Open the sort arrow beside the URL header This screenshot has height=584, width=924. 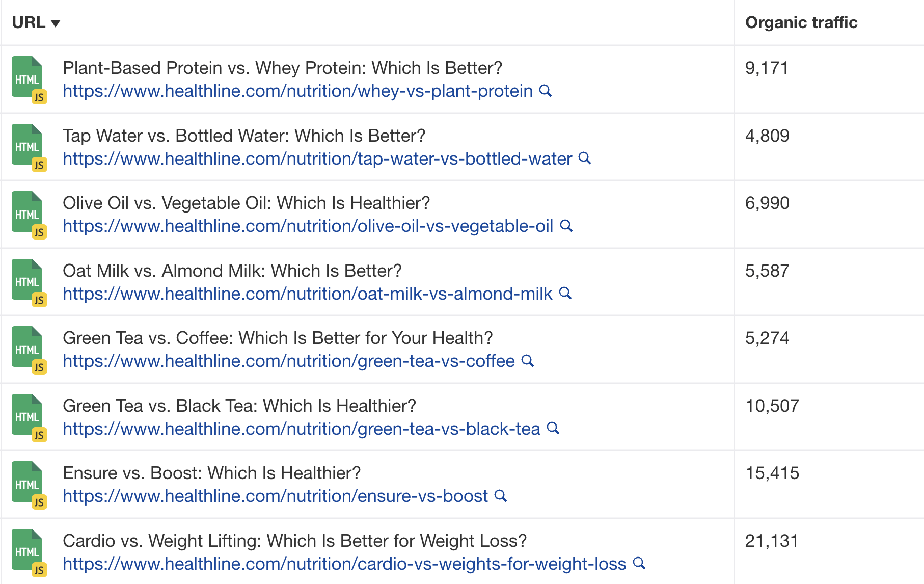pyautogui.click(x=56, y=23)
